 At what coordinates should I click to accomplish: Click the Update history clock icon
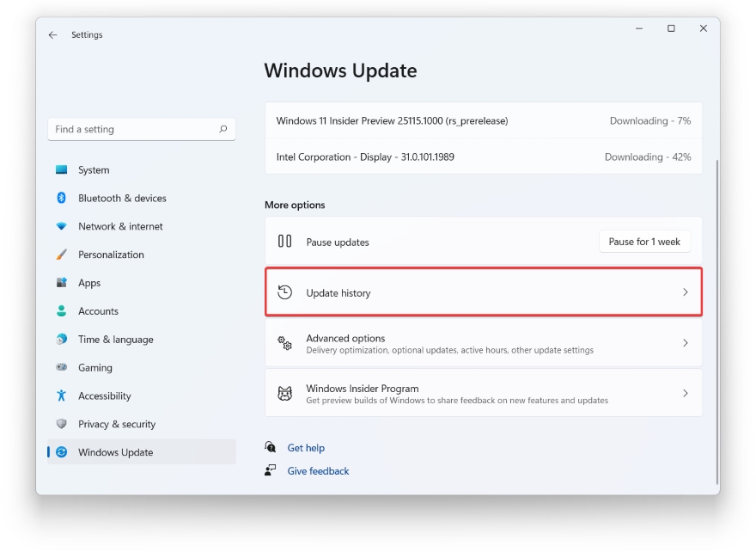click(x=284, y=291)
